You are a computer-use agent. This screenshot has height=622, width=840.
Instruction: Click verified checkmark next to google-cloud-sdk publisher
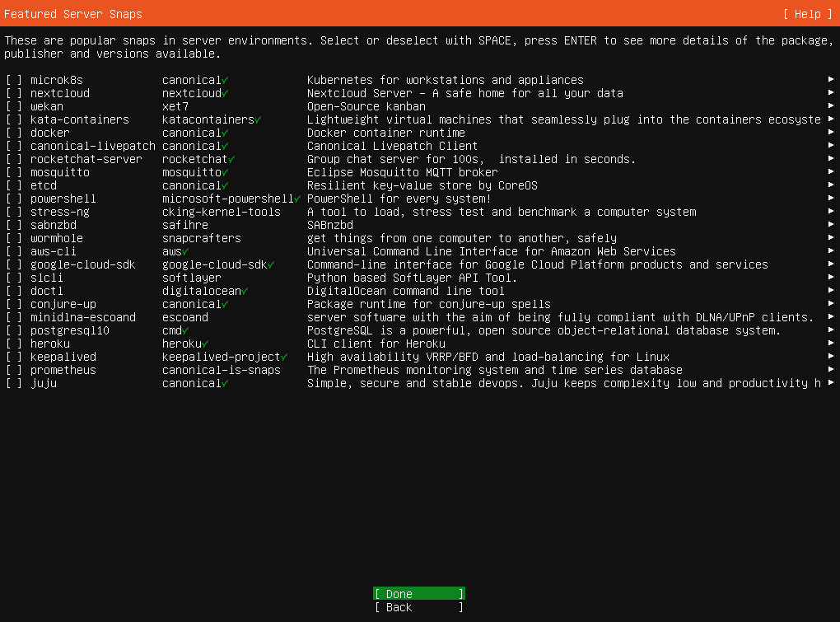271,264
